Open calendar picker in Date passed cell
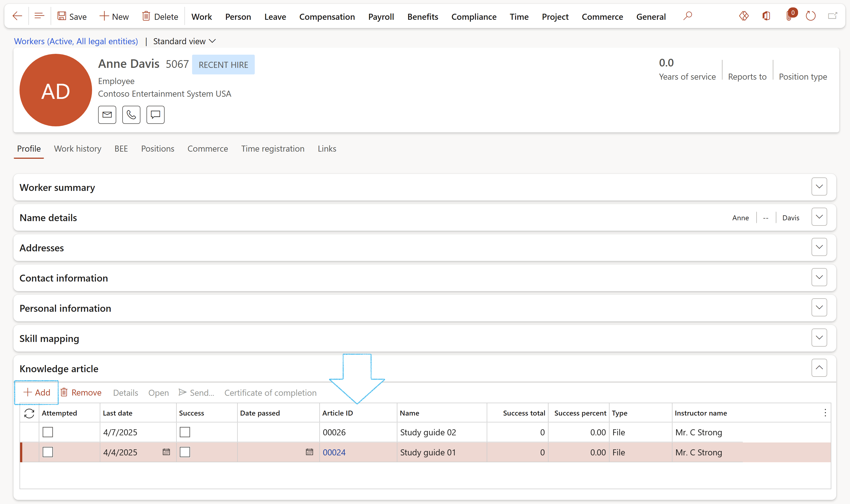850x504 pixels. click(309, 452)
